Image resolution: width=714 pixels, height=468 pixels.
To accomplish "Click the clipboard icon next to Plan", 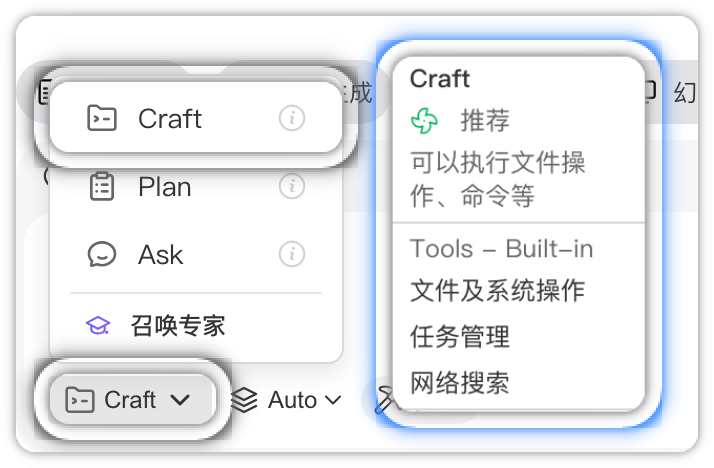I will pyautogui.click(x=102, y=187).
